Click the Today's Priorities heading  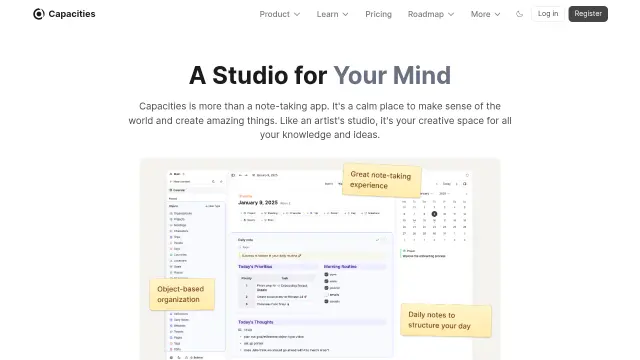pyautogui.click(x=255, y=267)
